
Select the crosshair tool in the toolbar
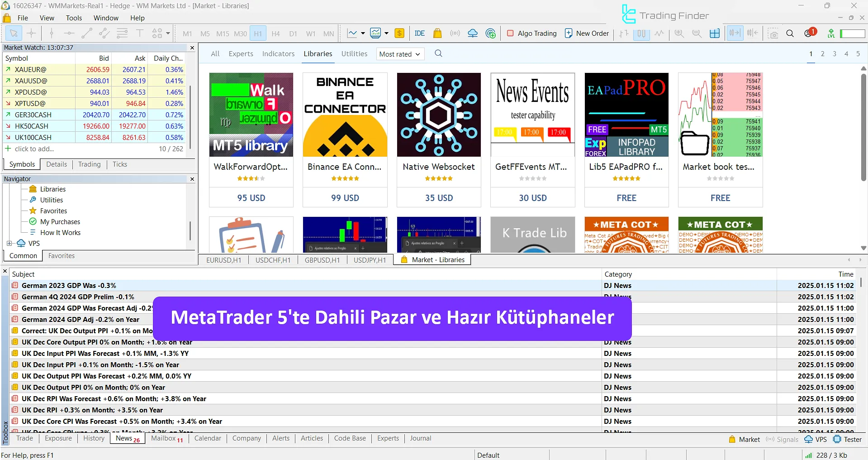[31, 33]
